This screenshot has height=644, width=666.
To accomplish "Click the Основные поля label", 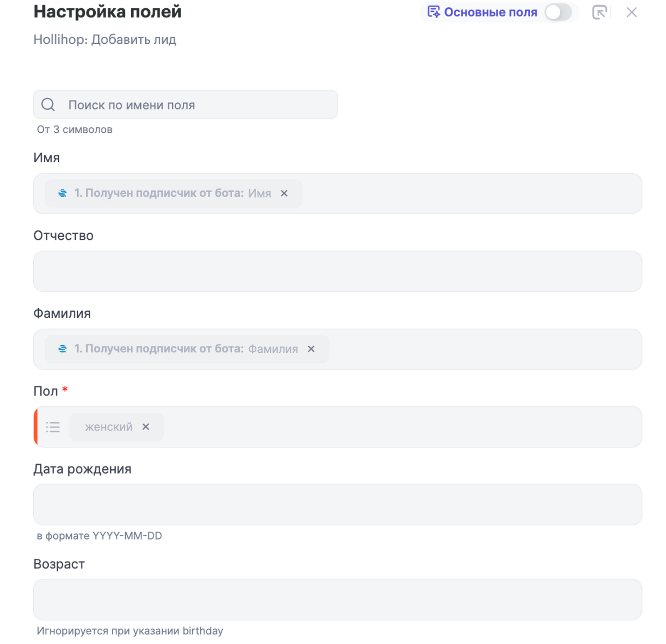I will click(490, 12).
